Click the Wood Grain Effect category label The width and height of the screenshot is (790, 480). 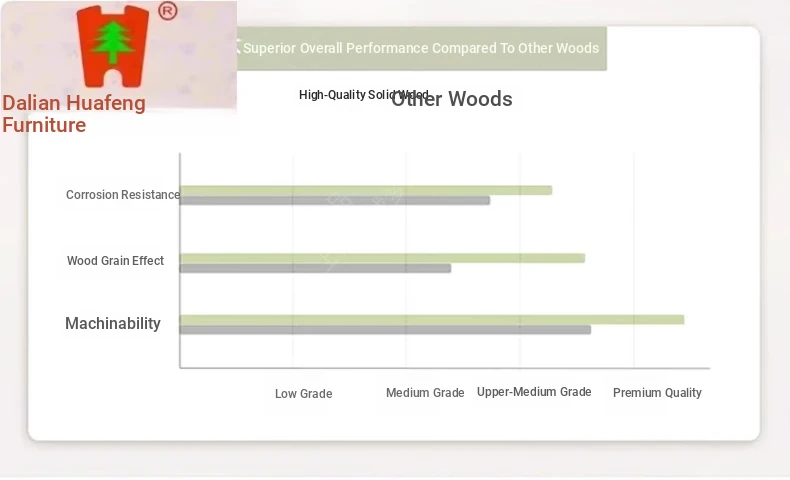click(115, 261)
